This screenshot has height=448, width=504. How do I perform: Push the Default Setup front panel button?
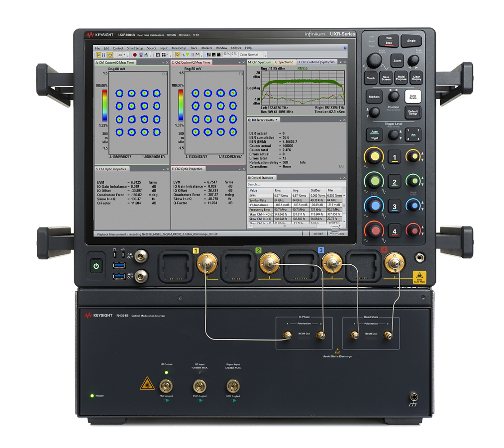pos(413,112)
